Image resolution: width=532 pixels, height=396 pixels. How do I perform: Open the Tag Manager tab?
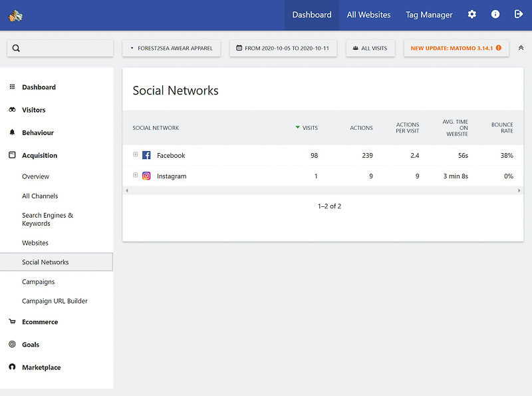click(x=429, y=15)
